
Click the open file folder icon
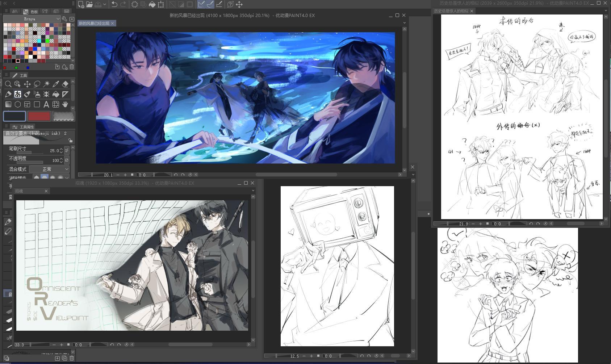coord(89,4)
